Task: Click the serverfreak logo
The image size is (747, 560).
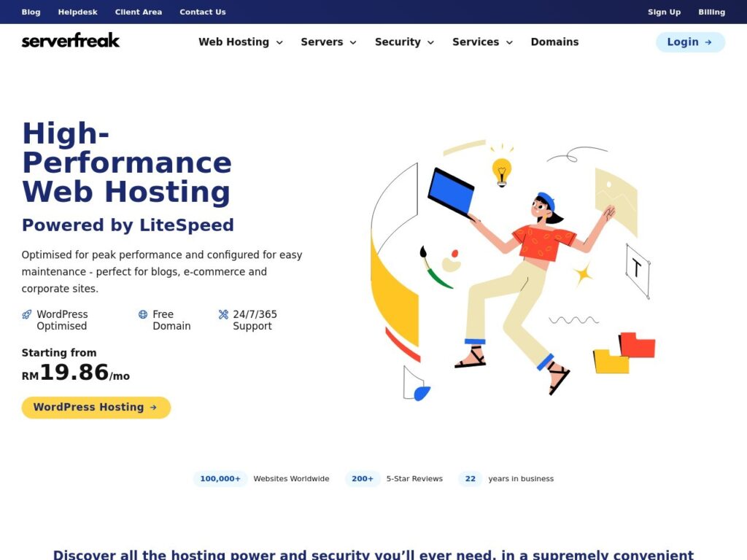Action: click(x=71, y=41)
